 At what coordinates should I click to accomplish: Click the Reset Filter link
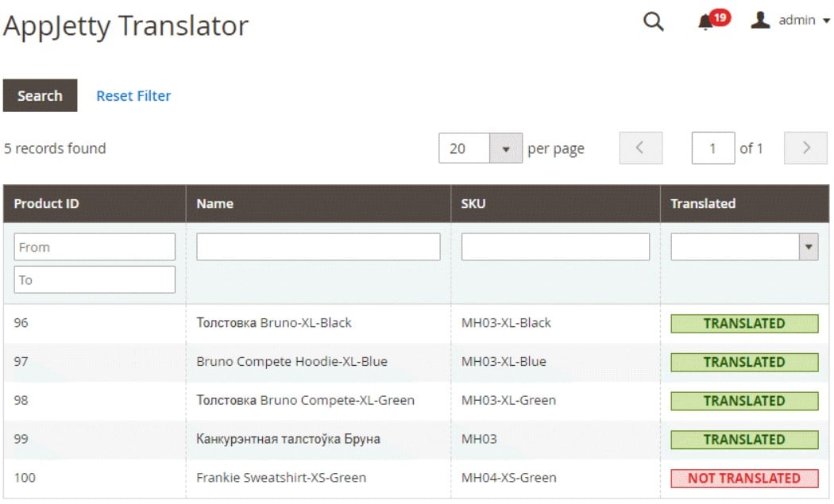coord(133,96)
